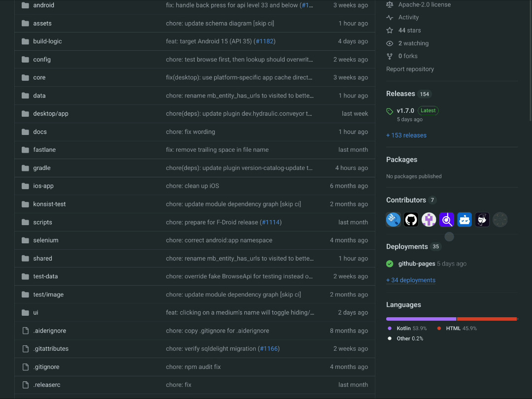Click the stars icon beside 44 stars

pyautogui.click(x=390, y=31)
